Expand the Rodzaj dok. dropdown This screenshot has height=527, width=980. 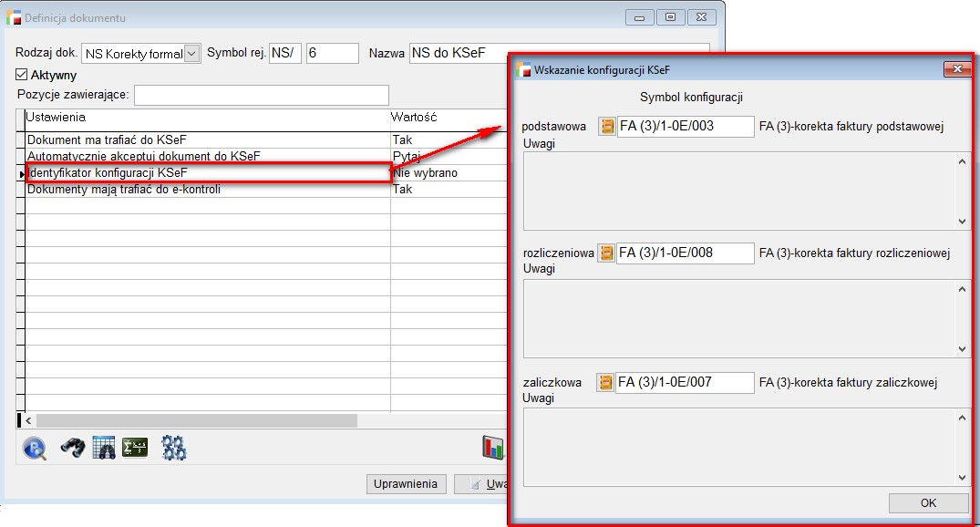[191, 54]
